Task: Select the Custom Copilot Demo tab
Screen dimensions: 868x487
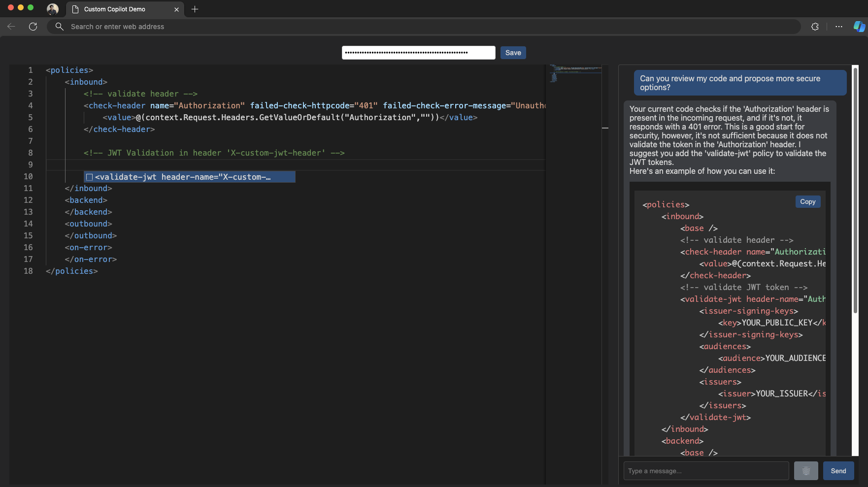Action: pyautogui.click(x=118, y=9)
